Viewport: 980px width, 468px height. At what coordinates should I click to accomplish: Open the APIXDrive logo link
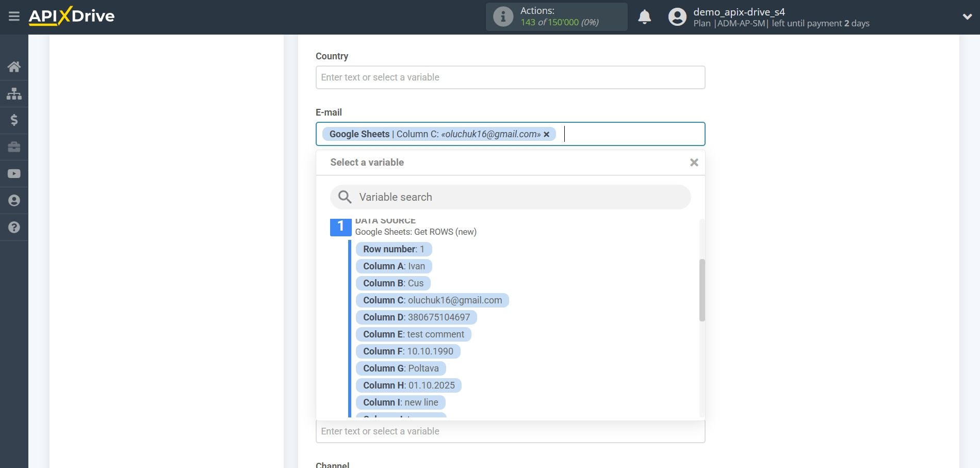click(x=72, y=17)
